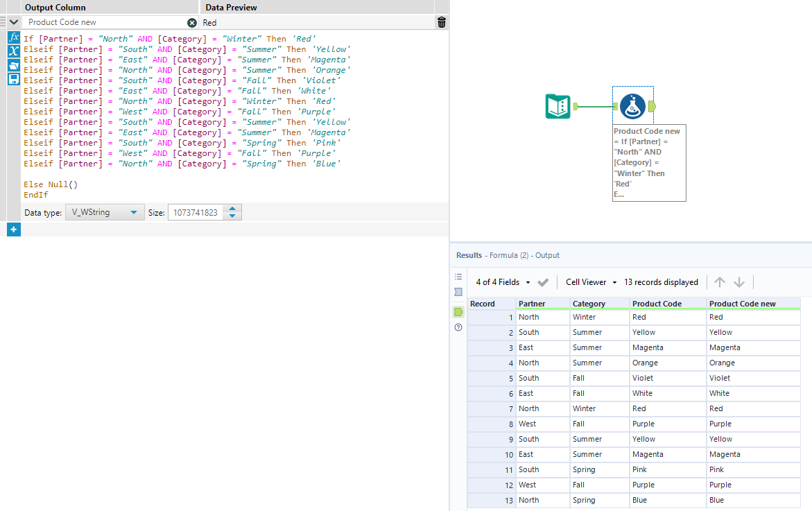Click the save expression disk icon
The height and width of the screenshot is (511, 812).
point(13,79)
